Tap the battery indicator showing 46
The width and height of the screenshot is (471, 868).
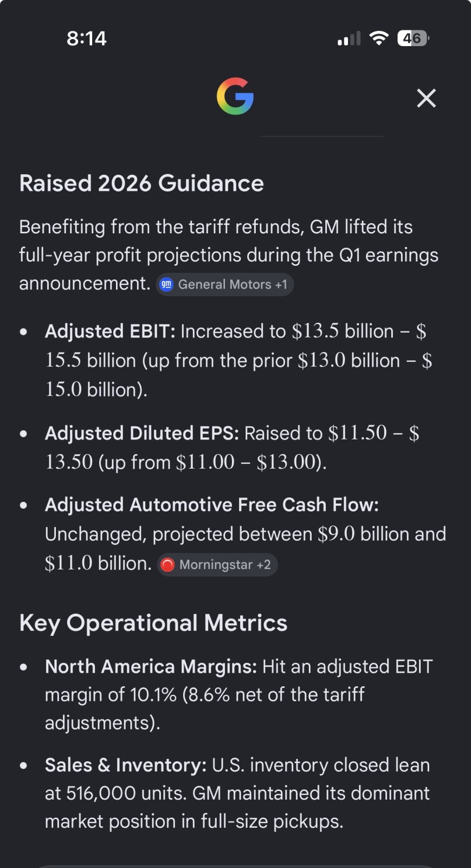[414, 38]
